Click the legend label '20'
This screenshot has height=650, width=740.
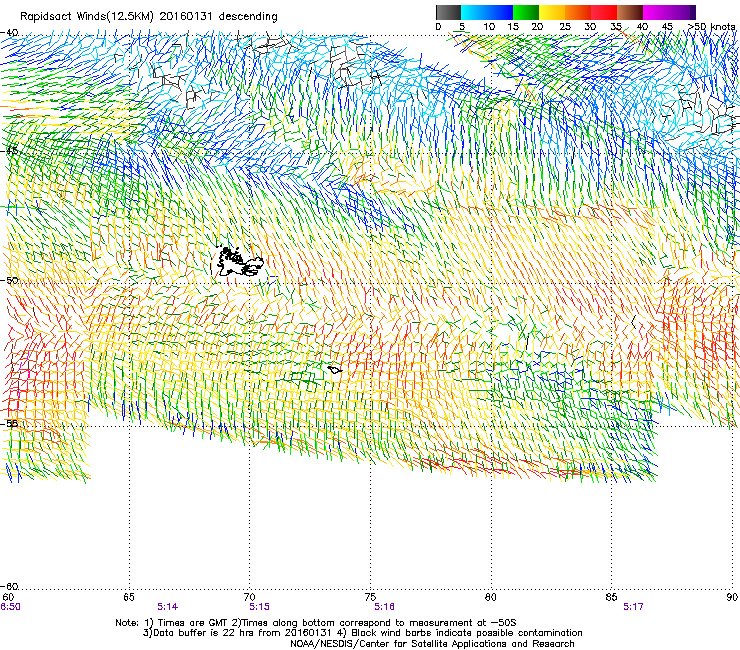tap(537, 26)
